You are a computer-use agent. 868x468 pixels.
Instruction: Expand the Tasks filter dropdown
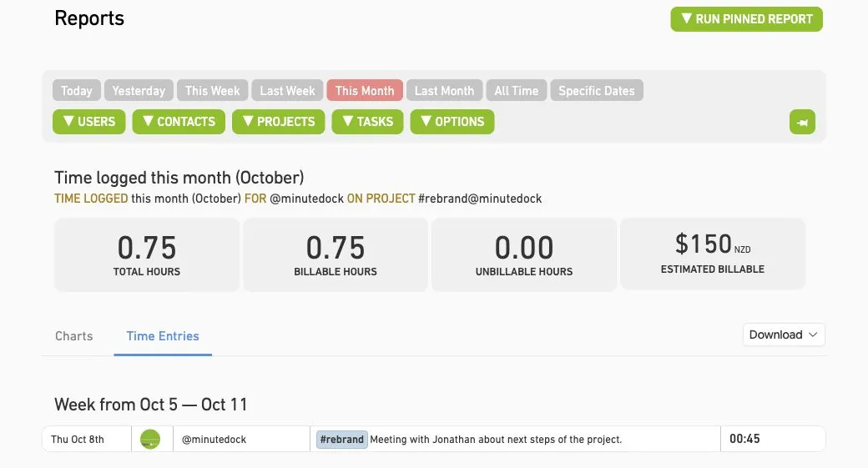(x=367, y=122)
